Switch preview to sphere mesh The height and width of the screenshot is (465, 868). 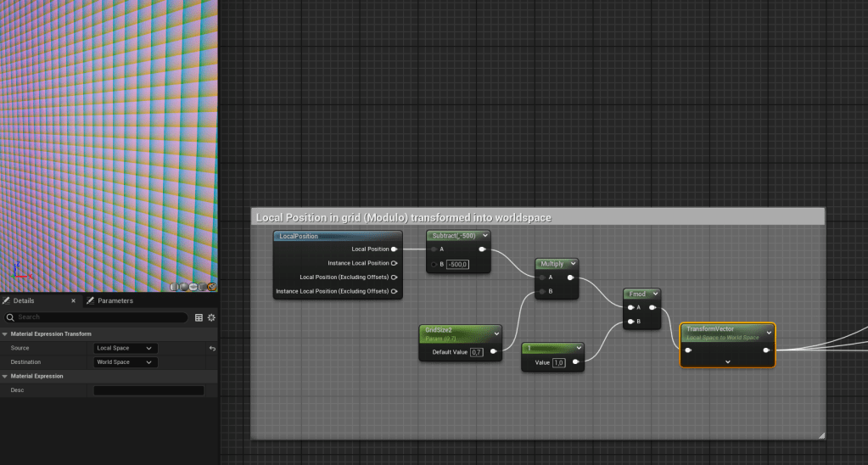[x=184, y=287]
